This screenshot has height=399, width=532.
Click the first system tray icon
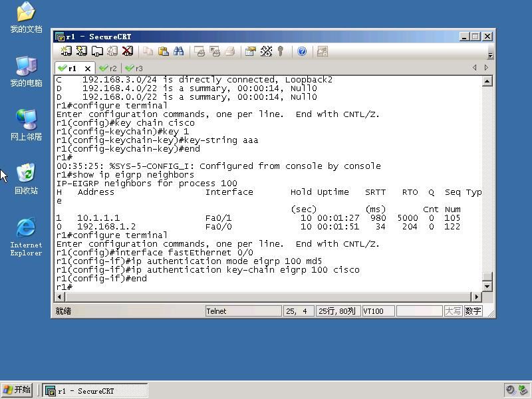pyautogui.click(x=510, y=390)
